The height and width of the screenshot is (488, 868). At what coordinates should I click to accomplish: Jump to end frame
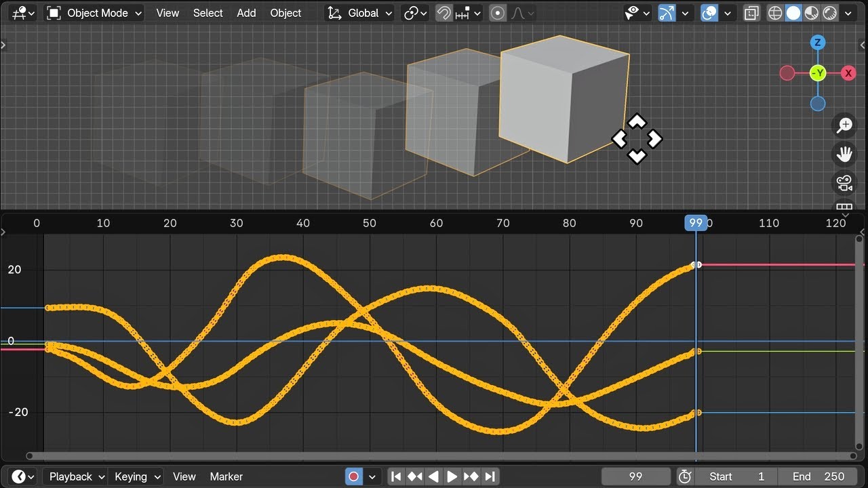click(490, 476)
